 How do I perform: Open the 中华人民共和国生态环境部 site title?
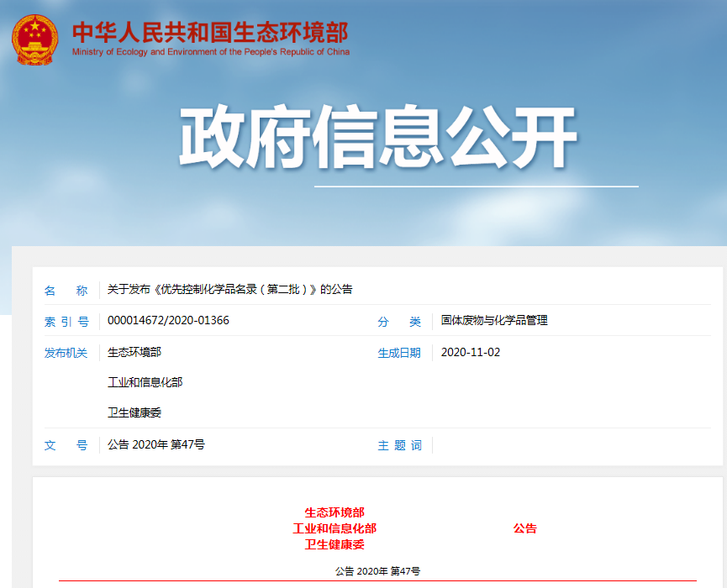tap(209, 32)
